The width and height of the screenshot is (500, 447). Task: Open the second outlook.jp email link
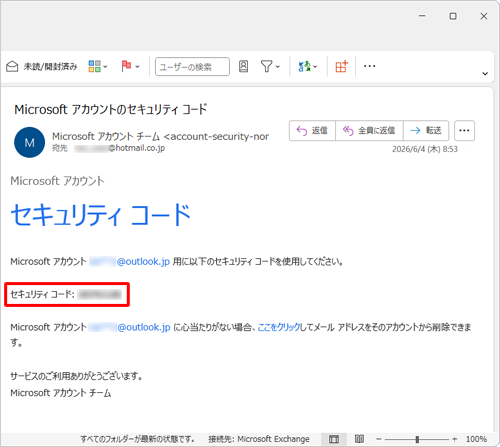(130, 327)
